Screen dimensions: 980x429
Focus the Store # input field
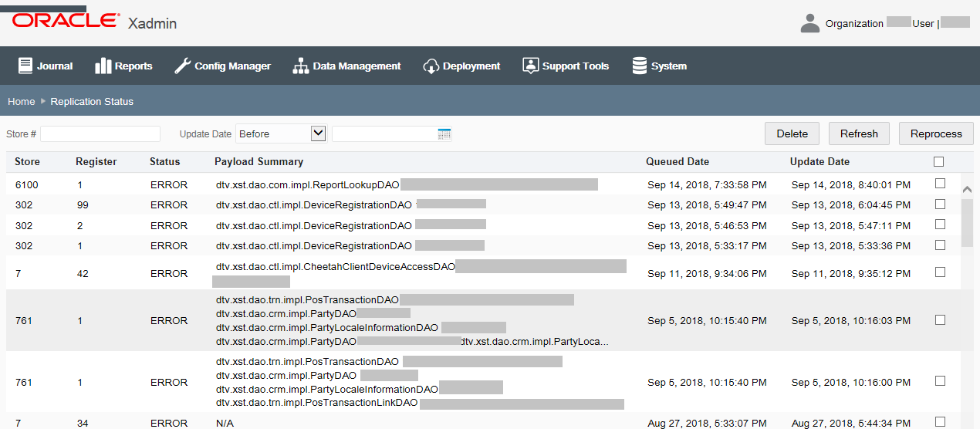coord(100,134)
